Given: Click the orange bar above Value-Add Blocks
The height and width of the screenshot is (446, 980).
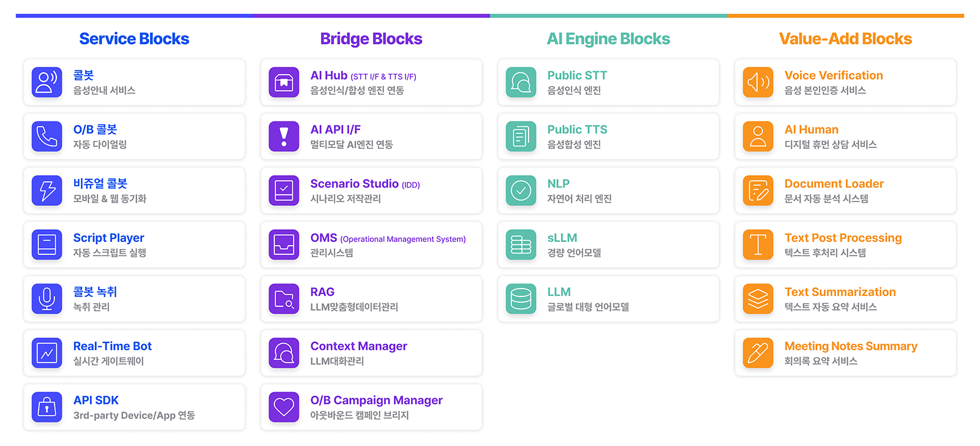Looking at the screenshot, I should point(845,16).
